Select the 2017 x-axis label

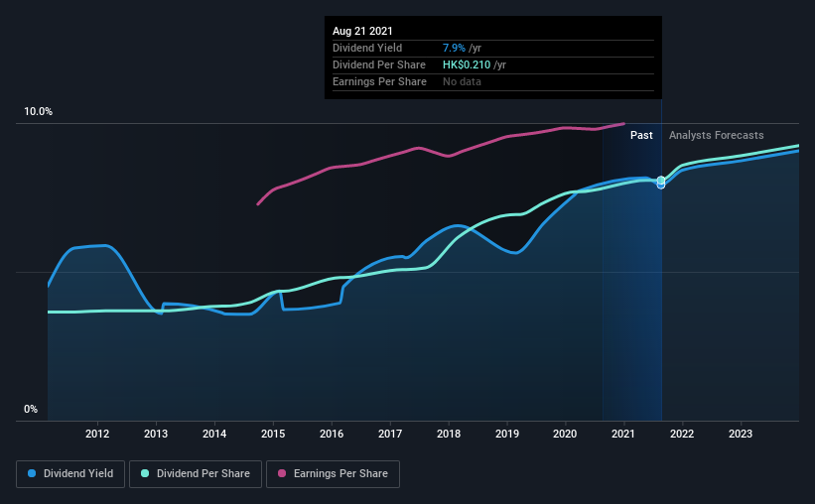pyautogui.click(x=390, y=434)
